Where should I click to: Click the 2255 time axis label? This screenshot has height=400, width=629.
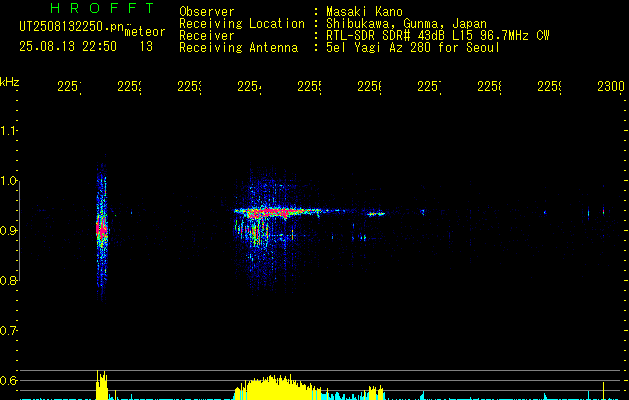tap(309, 87)
